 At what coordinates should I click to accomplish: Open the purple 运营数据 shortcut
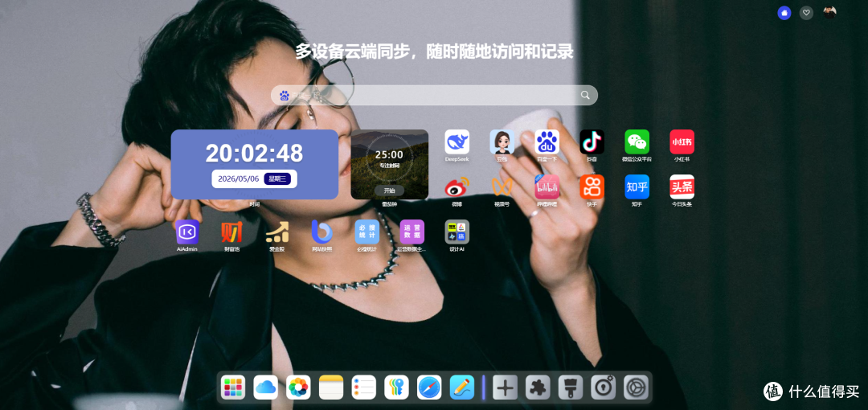pos(411,232)
